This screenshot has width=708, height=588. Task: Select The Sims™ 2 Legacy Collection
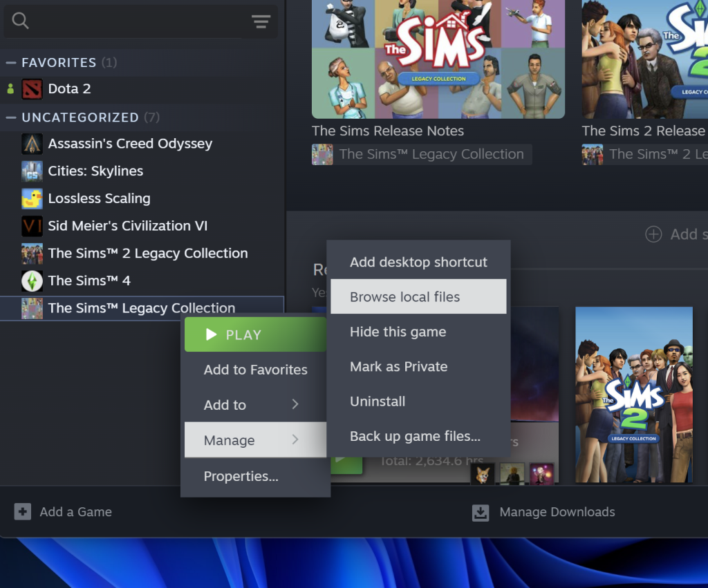pyautogui.click(x=148, y=254)
